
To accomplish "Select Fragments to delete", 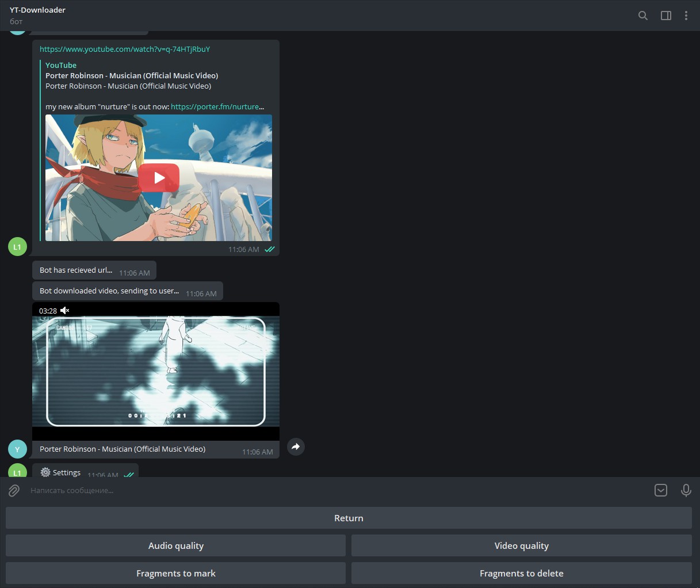I will pyautogui.click(x=522, y=573).
